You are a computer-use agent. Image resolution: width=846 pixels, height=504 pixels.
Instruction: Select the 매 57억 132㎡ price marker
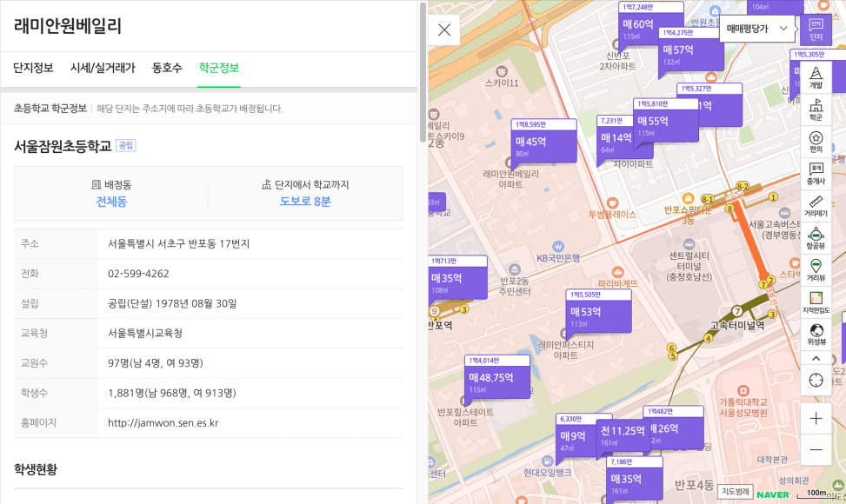[690, 50]
